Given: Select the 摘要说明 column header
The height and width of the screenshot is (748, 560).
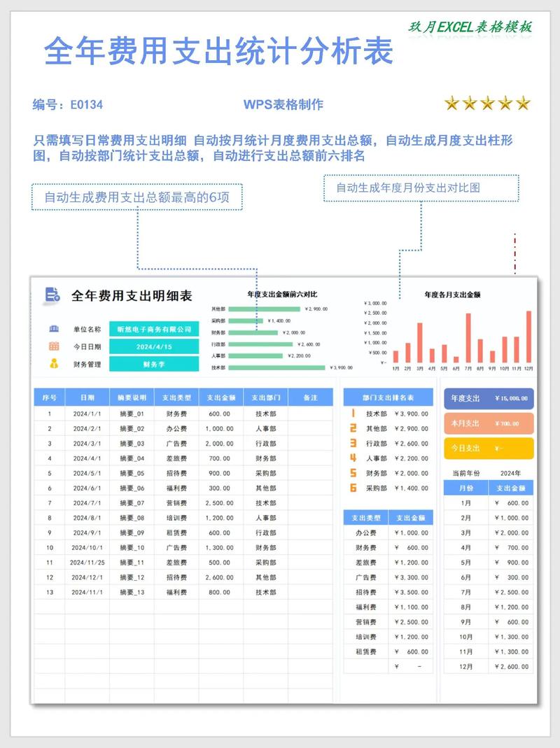Looking at the screenshot, I should coord(132,397).
